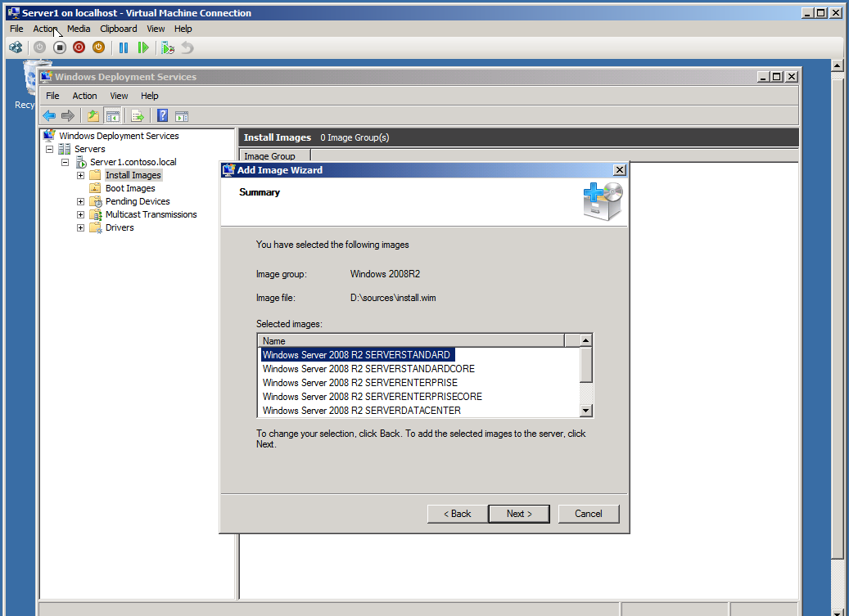The width and height of the screenshot is (849, 616).
Task: Toggle the console tree show/hide icon
Action: (x=113, y=115)
